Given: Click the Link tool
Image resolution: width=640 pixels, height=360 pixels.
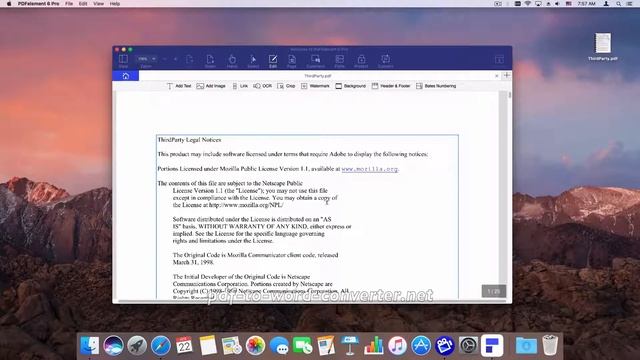Looking at the screenshot, I should pyautogui.click(x=240, y=86).
